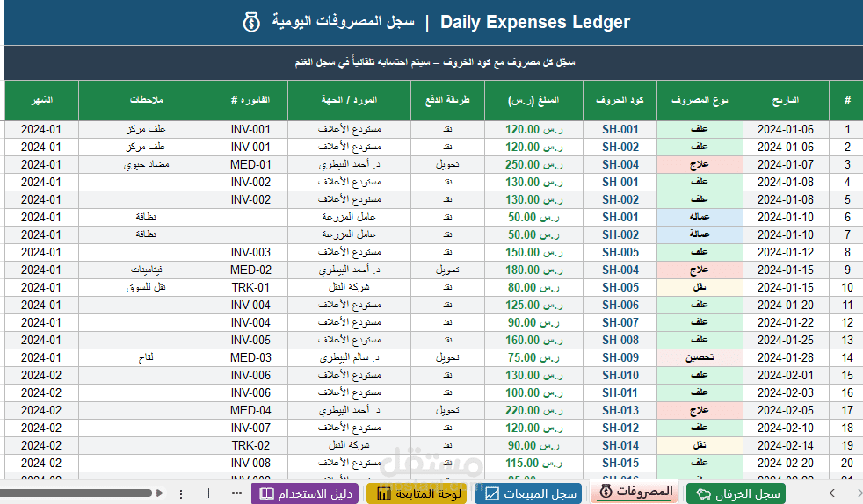The width and height of the screenshot is (863, 504).
Task: Click the نوع المصروف column header
Action: (x=700, y=100)
